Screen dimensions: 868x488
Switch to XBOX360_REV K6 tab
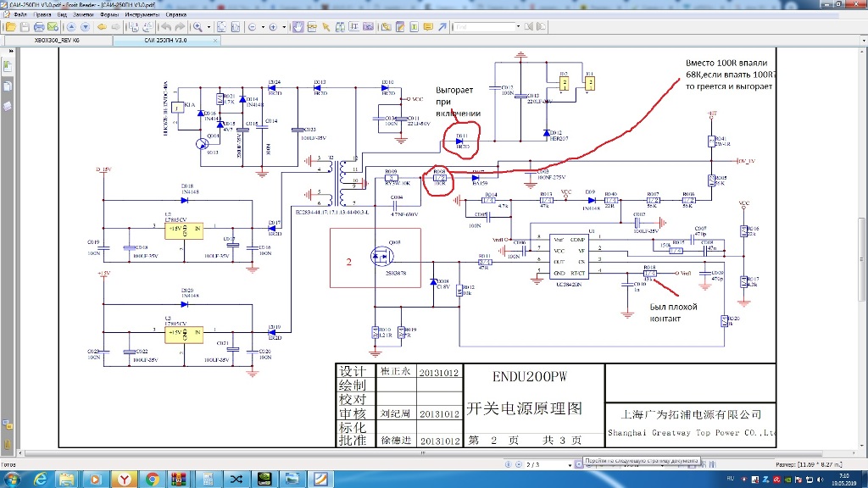coord(56,40)
